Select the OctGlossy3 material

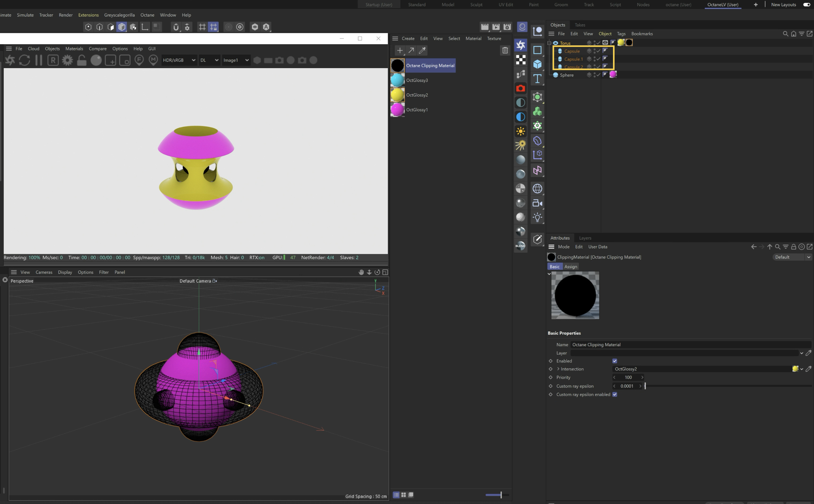pyautogui.click(x=417, y=80)
